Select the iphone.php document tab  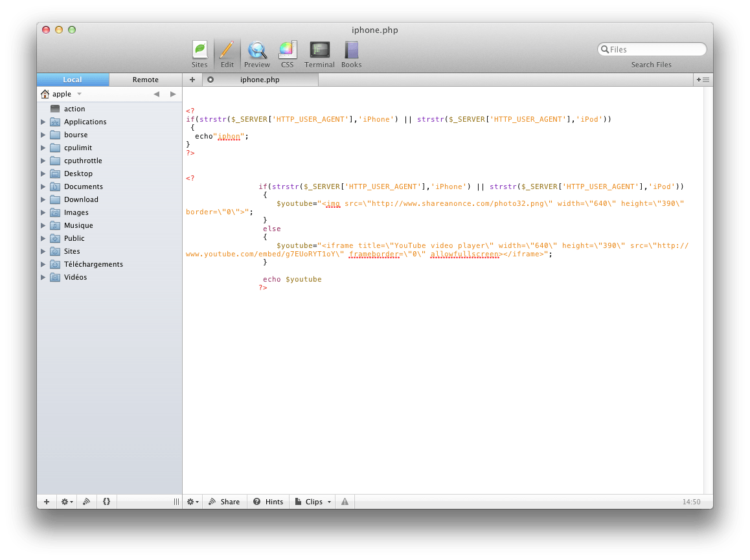(x=260, y=80)
